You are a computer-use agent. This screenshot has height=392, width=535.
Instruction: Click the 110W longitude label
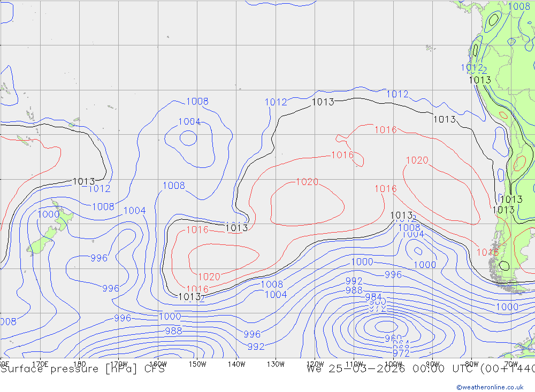354,364
